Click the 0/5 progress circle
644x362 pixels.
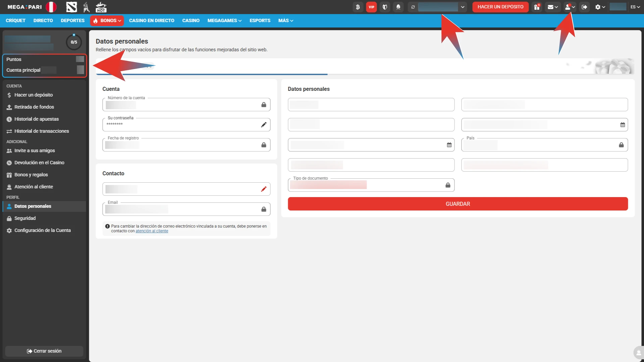74,42
